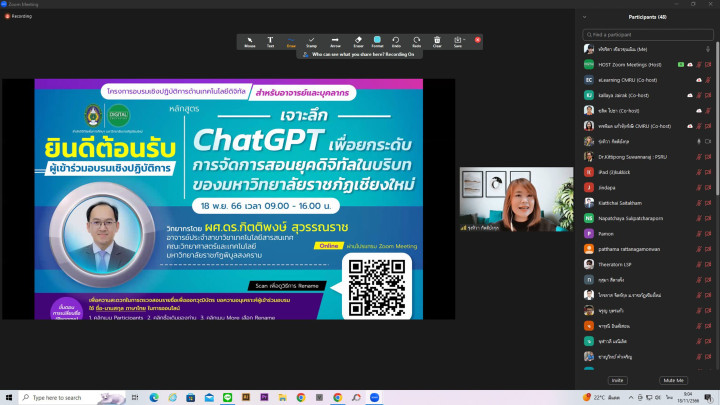Activate the Eraser annotation tool
The width and height of the screenshot is (720, 405).
pos(359,42)
